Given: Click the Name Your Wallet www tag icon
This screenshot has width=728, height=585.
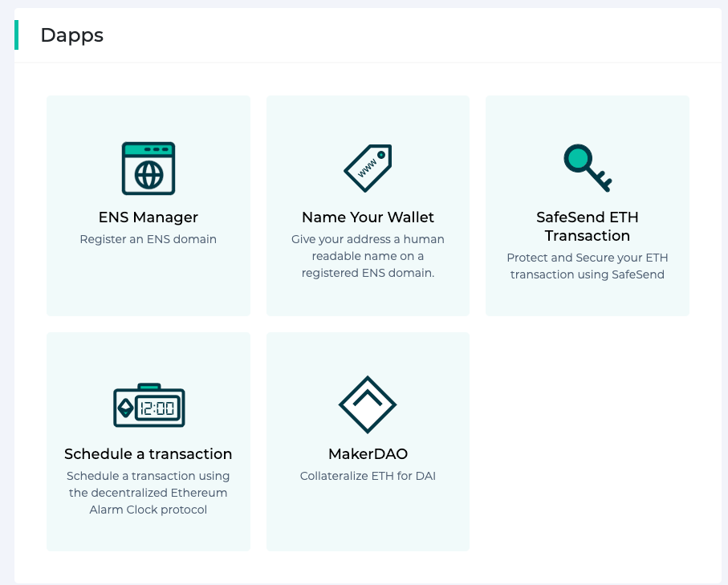Looking at the screenshot, I should pyautogui.click(x=368, y=168).
